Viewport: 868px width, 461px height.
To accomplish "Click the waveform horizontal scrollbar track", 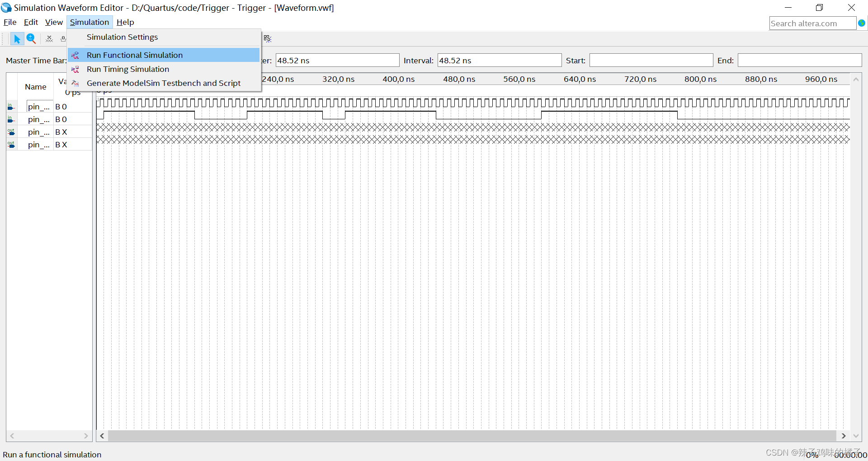I will coord(472,436).
